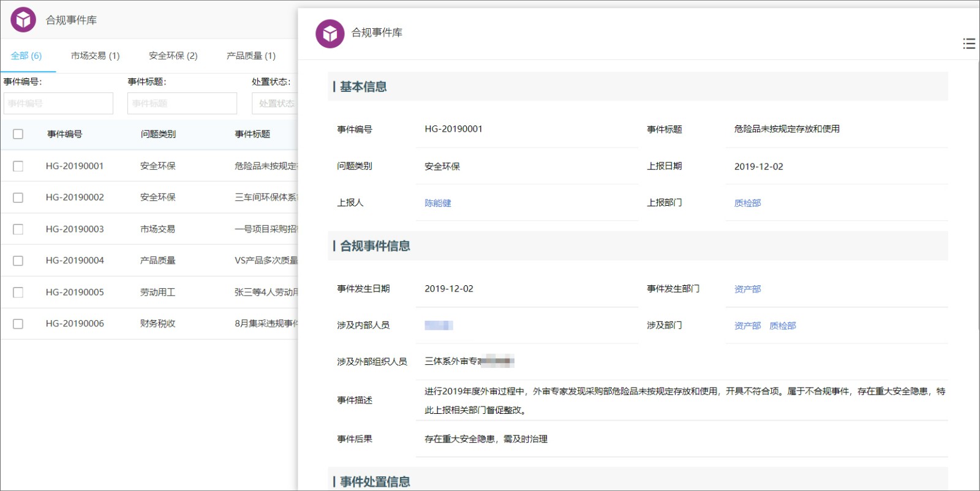Check the box for row HG-20190004

(18, 261)
